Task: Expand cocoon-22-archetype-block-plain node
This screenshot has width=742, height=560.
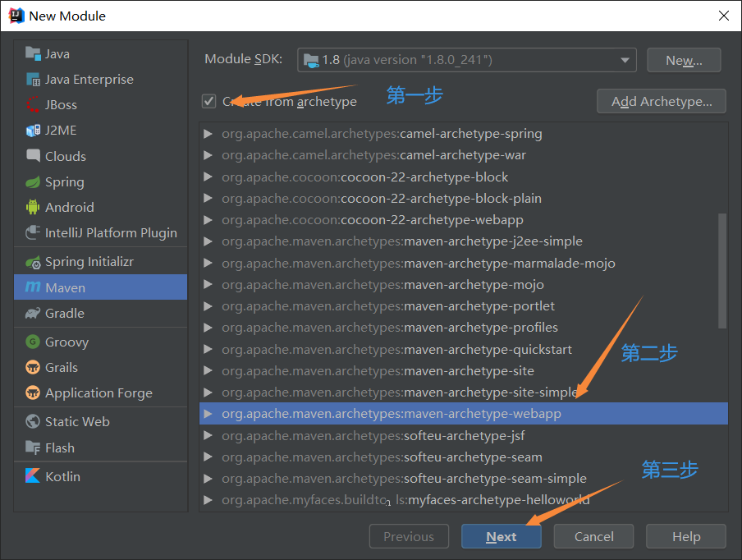Action: pos(208,199)
